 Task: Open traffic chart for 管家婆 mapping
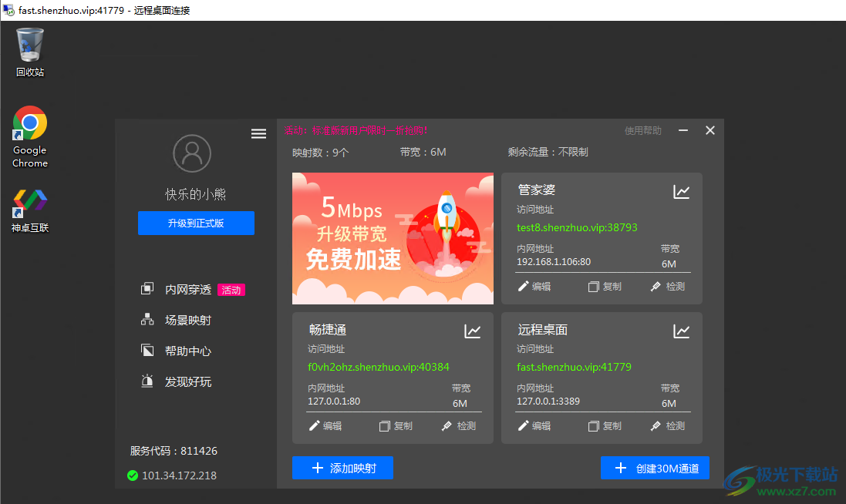pyautogui.click(x=682, y=191)
